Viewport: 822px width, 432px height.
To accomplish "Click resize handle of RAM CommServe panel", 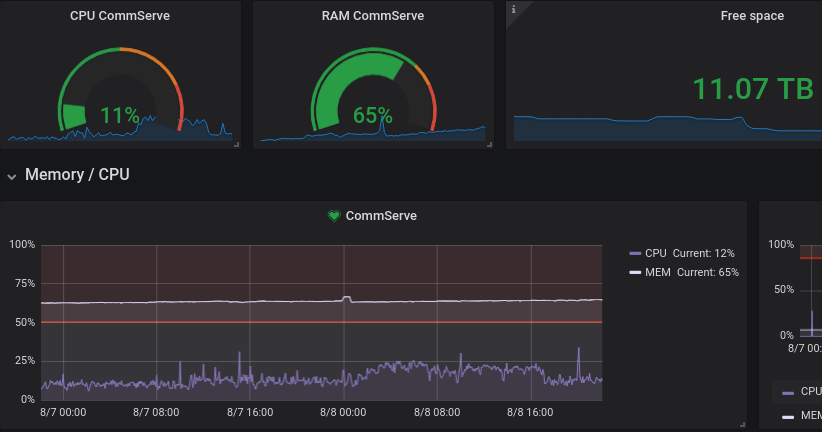I will [x=490, y=145].
